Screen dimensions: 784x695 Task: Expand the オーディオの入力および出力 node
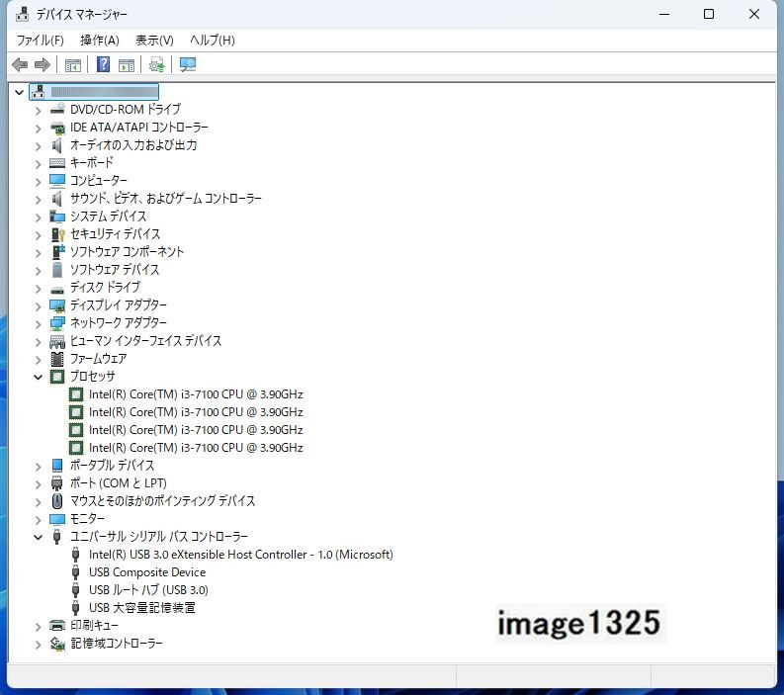[x=38, y=146]
